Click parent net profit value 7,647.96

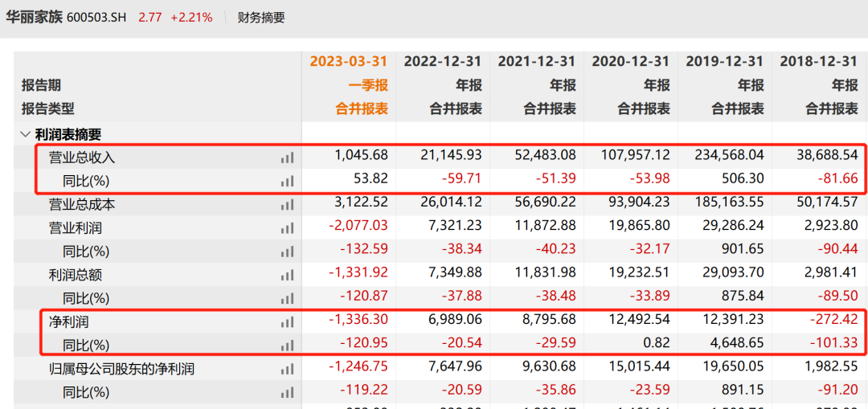[x=455, y=366]
